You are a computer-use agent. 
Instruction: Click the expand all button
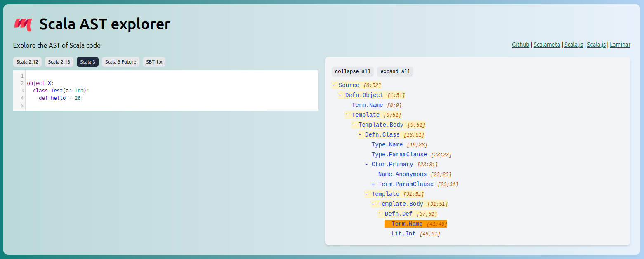pyautogui.click(x=395, y=71)
